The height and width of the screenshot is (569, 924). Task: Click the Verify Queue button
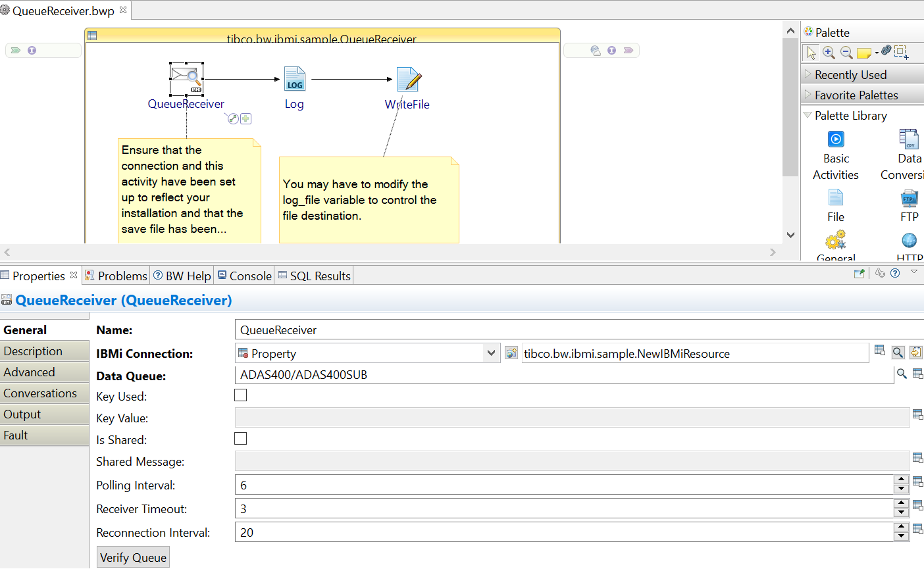tap(133, 557)
